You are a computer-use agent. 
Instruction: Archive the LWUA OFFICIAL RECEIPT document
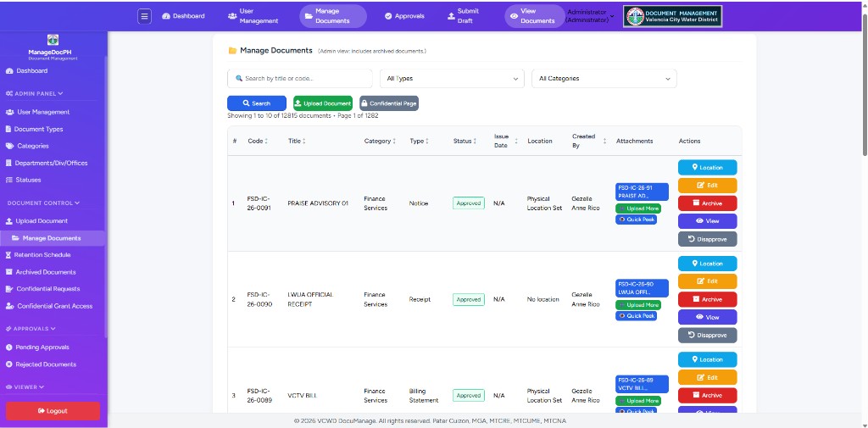708,299
